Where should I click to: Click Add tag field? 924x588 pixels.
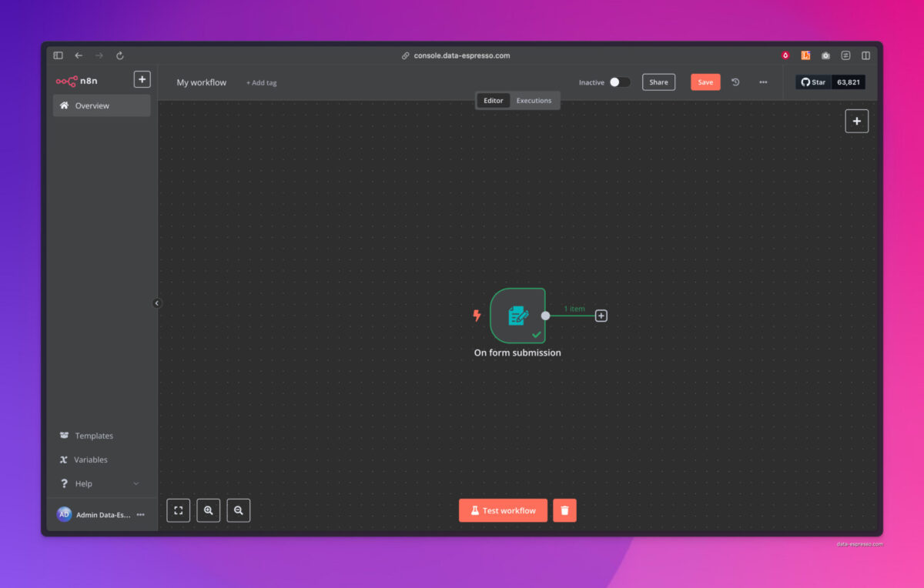click(x=261, y=83)
